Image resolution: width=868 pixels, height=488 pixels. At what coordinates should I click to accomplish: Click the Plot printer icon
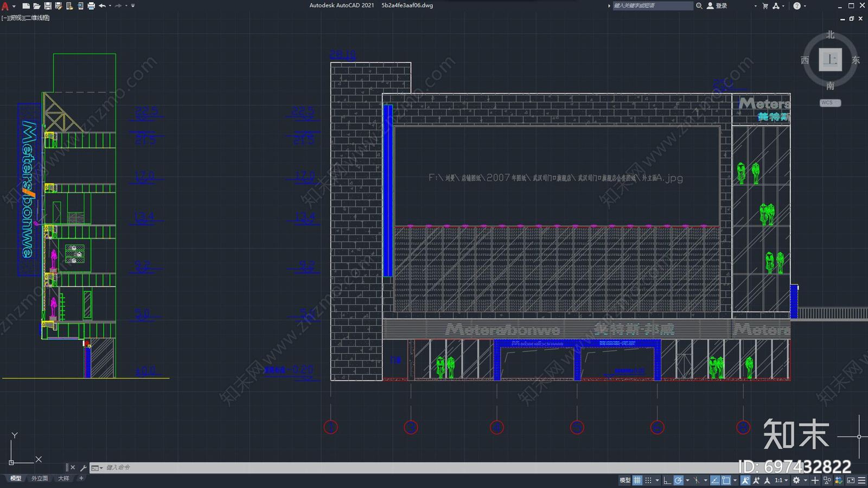tap(91, 6)
